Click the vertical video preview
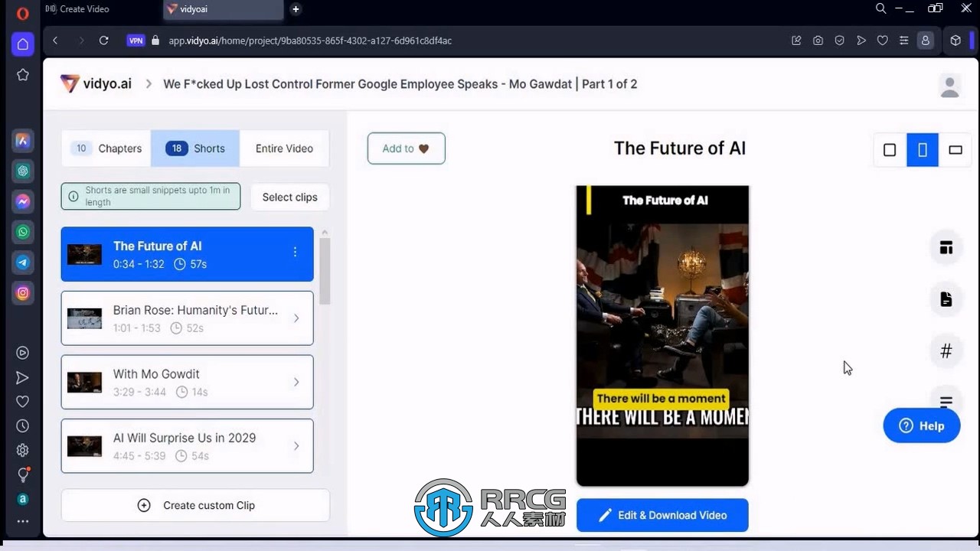The image size is (980, 551). pos(662,335)
